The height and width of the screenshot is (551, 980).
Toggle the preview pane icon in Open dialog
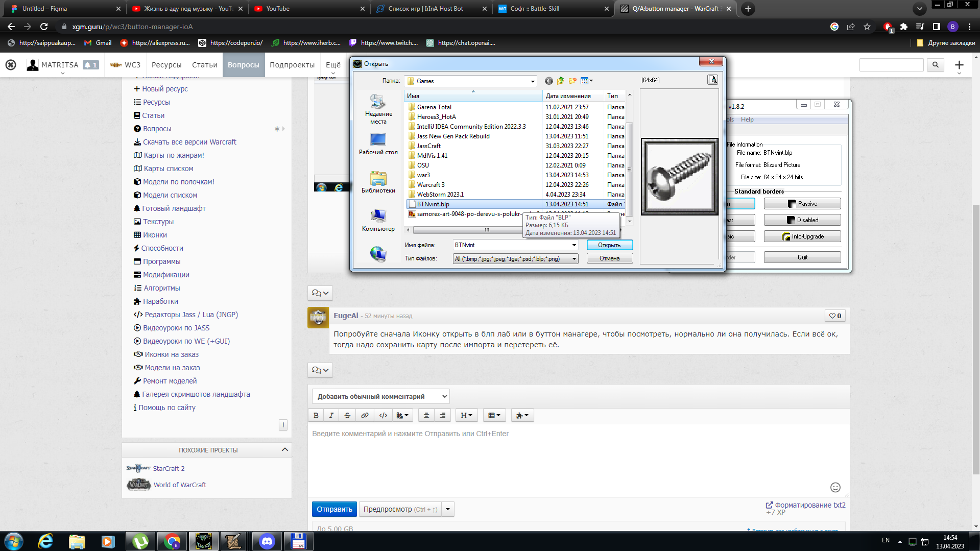[712, 80]
